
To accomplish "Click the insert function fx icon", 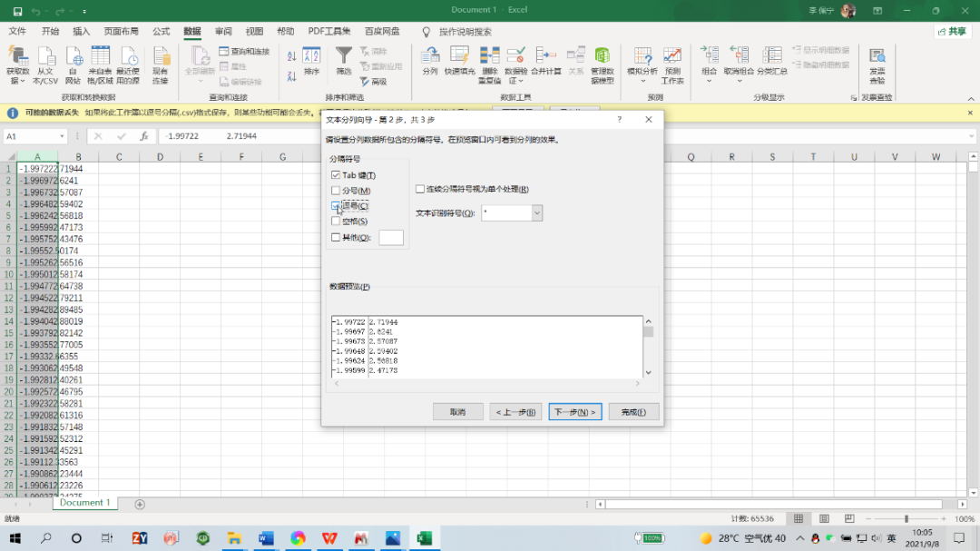I will [143, 136].
